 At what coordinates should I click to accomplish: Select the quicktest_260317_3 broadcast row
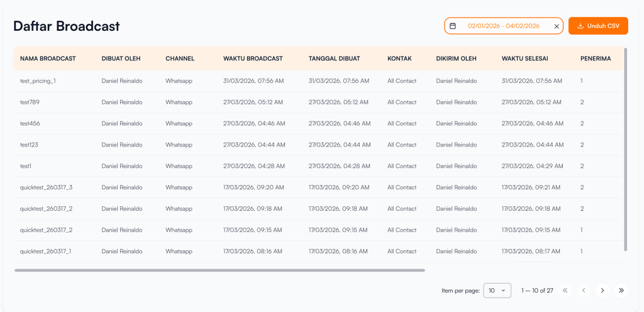coord(46,187)
